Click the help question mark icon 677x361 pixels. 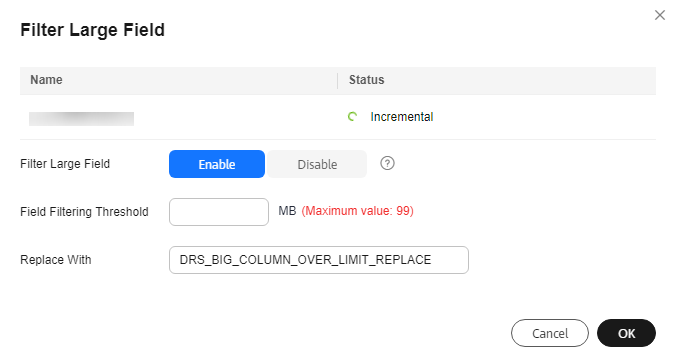(387, 164)
